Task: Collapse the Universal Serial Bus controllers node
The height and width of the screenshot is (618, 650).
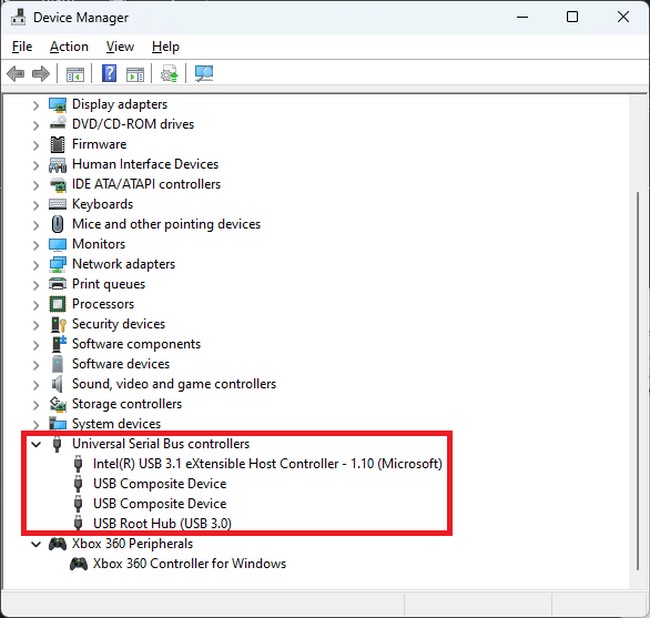Action: point(36,444)
